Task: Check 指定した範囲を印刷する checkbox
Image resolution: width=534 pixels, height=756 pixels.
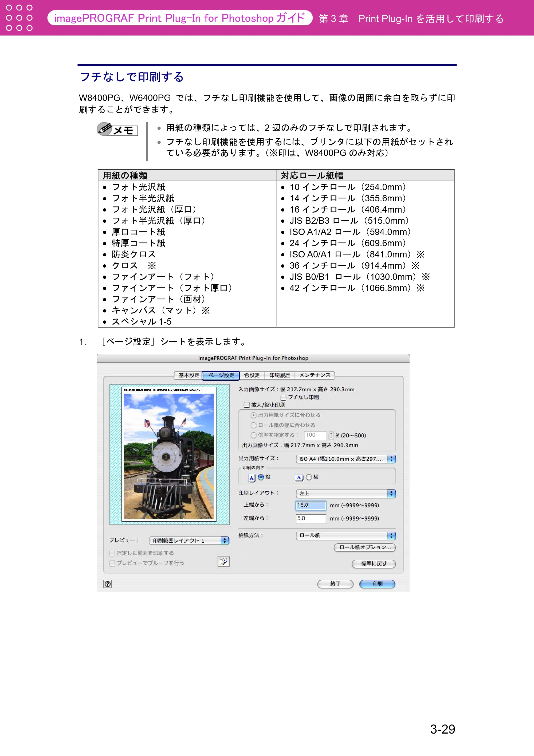Action: click(x=112, y=553)
